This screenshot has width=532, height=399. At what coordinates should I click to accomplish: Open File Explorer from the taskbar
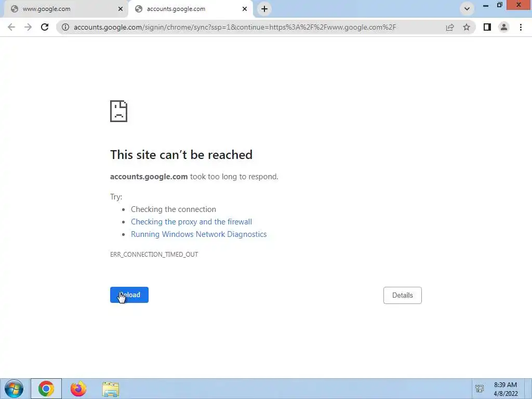point(111,389)
